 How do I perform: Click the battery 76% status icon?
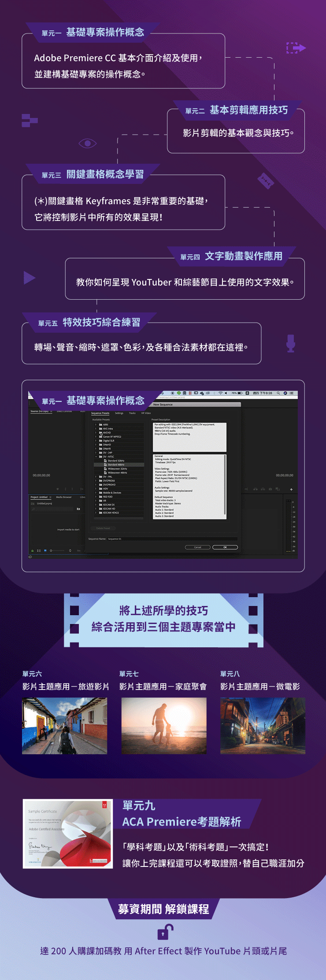click(x=237, y=393)
